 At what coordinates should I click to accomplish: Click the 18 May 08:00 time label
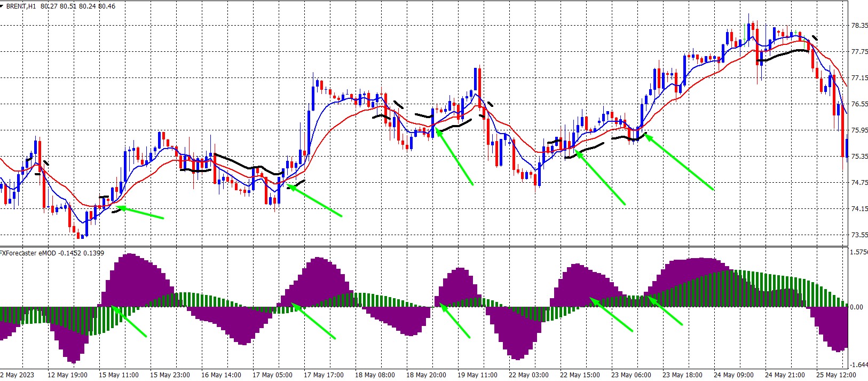point(375,375)
